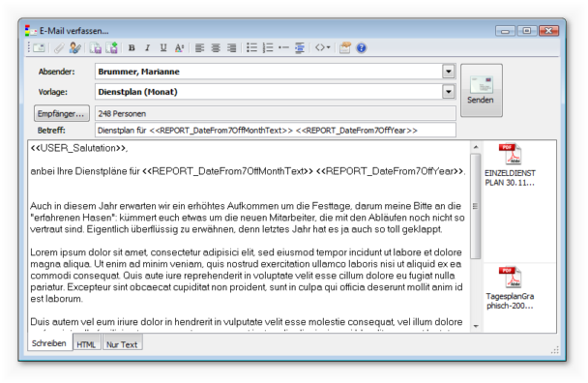
Task: Toggle bold formatting
Action: click(132, 48)
